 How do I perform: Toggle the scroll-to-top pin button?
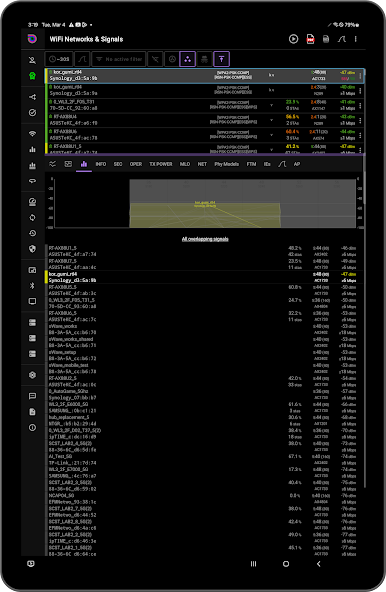pos(222,59)
